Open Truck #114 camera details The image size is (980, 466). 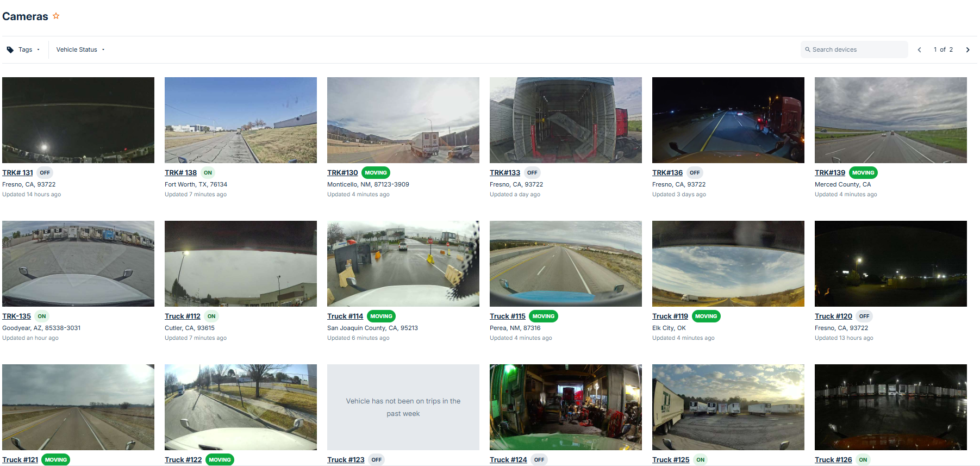[x=345, y=316]
